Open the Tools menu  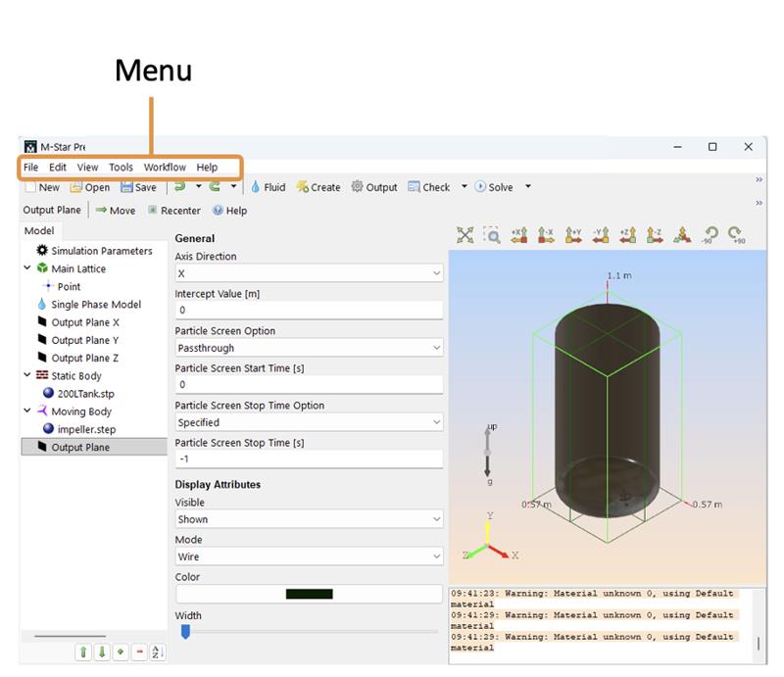[x=121, y=168]
